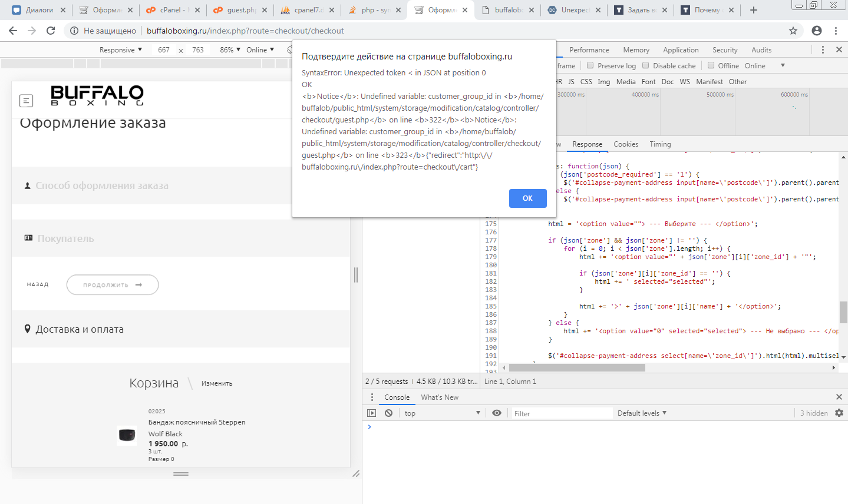848x504 pixels.
Task: Switch to the Диалоги browser tab
Action: [39, 10]
